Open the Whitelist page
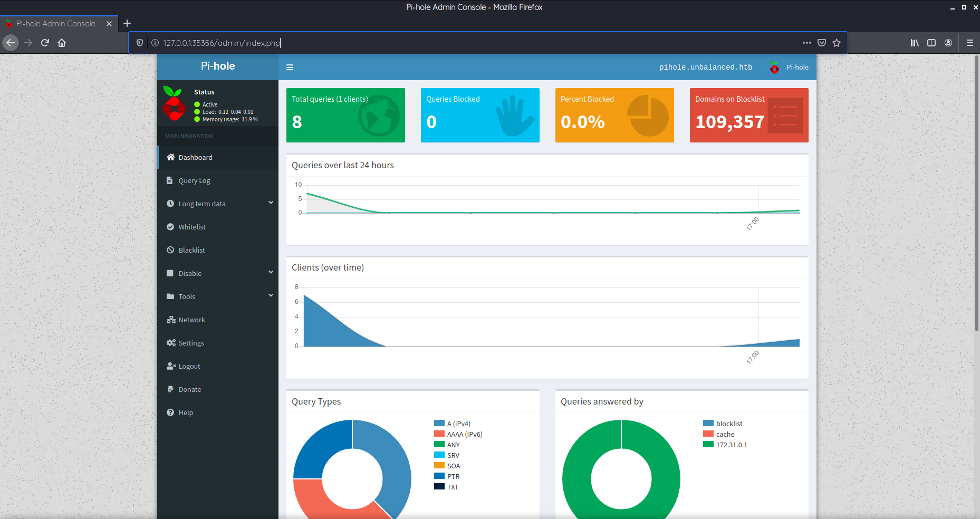The width and height of the screenshot is (980, 519). pos(192,227)
